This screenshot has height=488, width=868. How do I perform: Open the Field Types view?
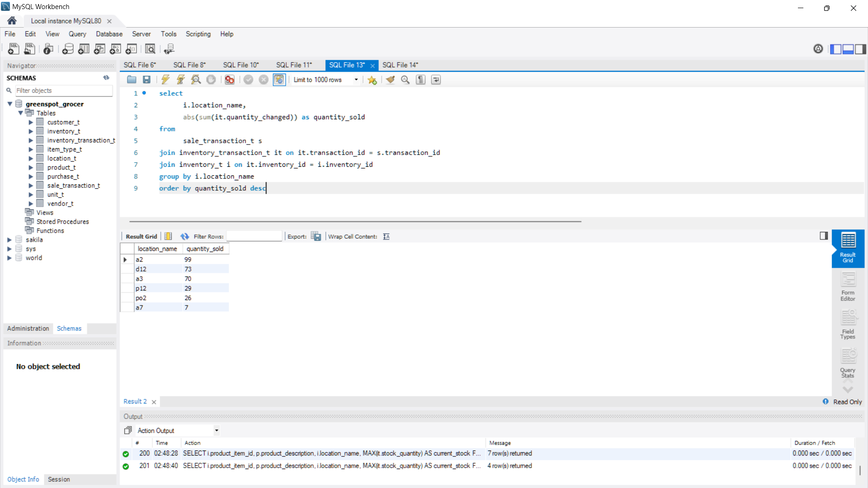point(848,325)
